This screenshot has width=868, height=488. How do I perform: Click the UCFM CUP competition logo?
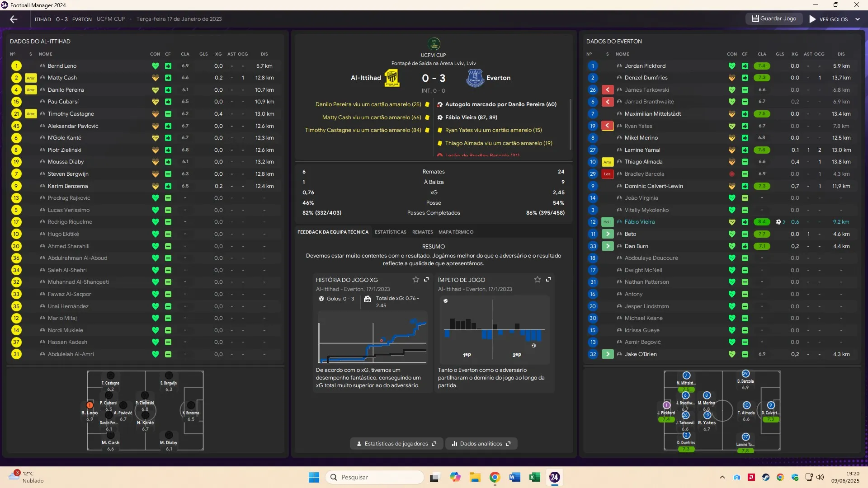[x=434, y=44]
